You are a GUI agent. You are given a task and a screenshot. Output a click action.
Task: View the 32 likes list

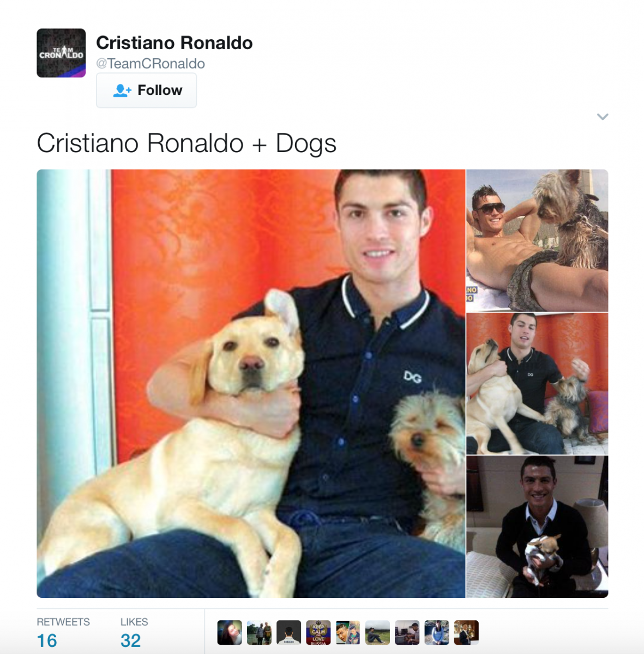134,633
